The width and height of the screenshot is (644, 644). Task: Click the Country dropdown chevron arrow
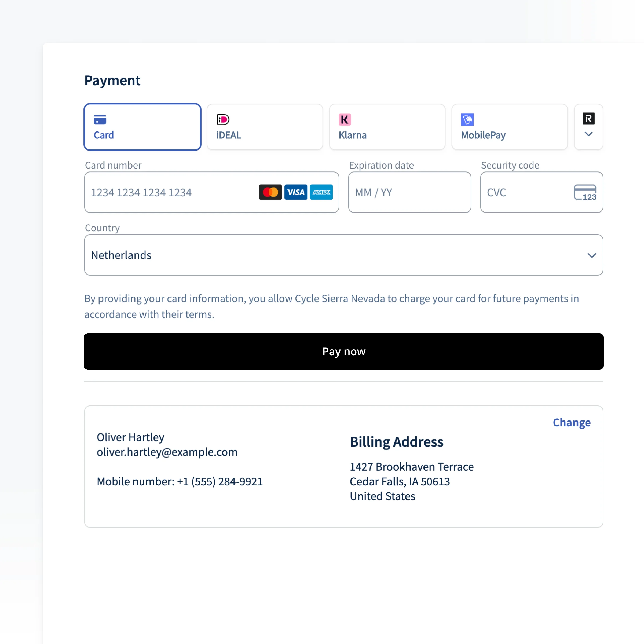tap(591, 255)
